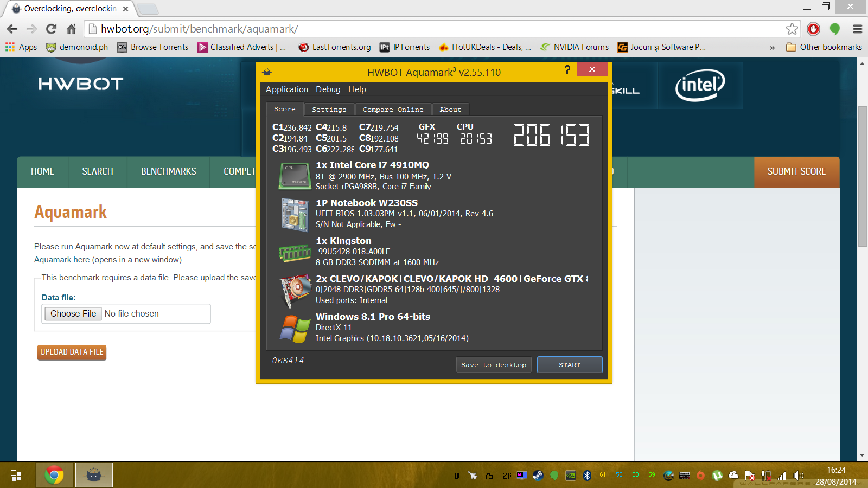Switch to the About tab
Image resolution: width=868 pixels, height=488 pixels.
tap(450, 110)
